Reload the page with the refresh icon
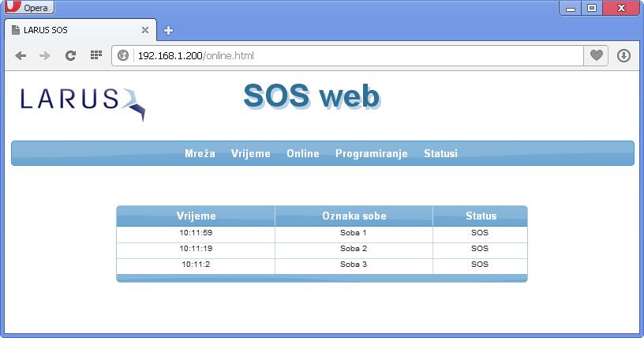 (70, 55)
